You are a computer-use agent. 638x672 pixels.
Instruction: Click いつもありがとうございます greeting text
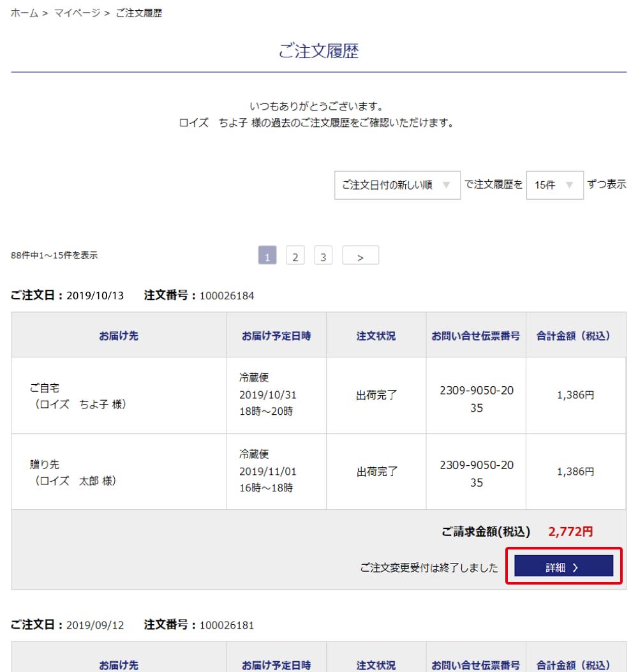316,107
